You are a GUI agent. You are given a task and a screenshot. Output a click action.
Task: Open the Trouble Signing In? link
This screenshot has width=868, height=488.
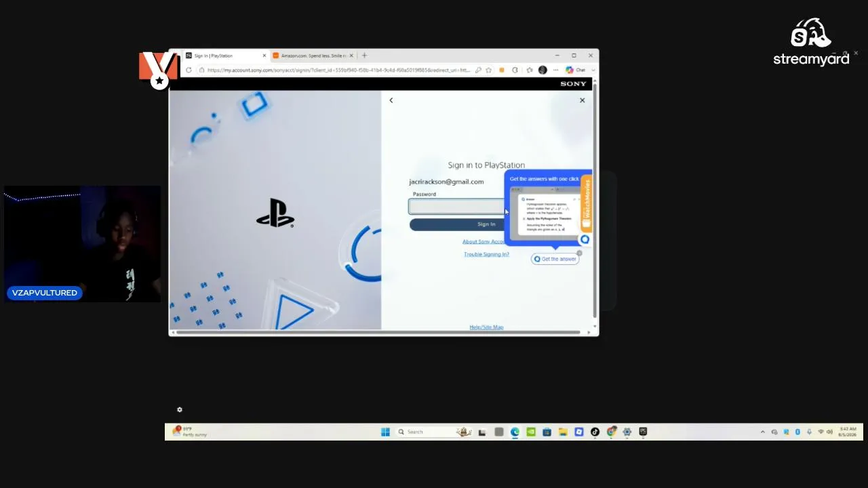[x=486, y=254]
